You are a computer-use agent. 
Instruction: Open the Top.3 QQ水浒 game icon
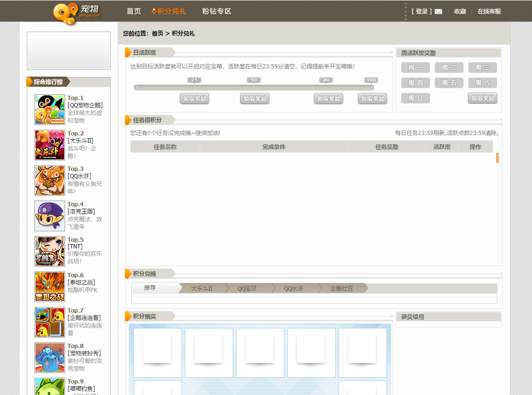[49, 181]
